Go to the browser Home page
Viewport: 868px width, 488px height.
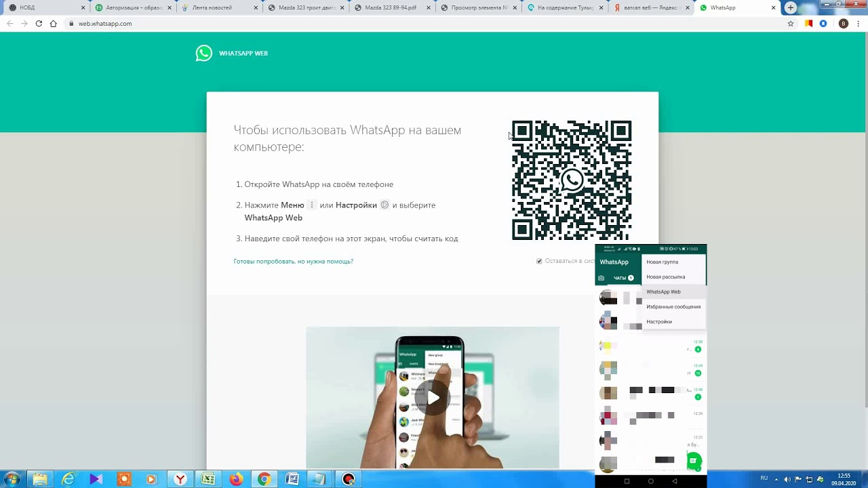click(x=54, y=23)
